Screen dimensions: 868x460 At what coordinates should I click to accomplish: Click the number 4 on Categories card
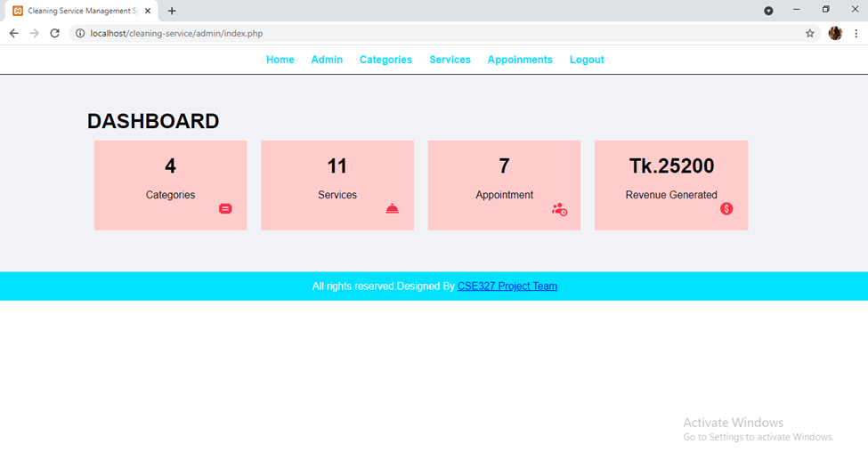tap(171, 165)
